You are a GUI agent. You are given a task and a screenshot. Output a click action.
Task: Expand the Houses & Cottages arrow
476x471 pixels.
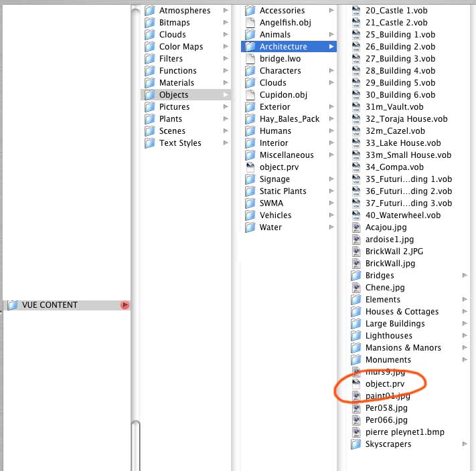click(x=465, y=312)
